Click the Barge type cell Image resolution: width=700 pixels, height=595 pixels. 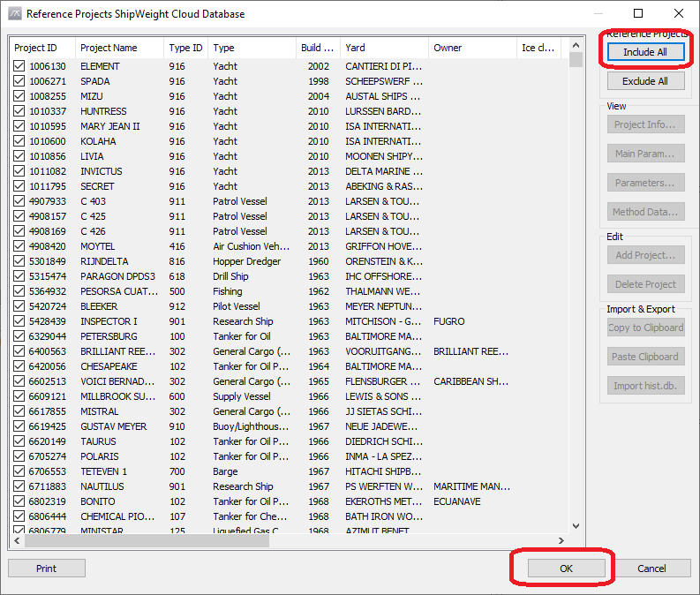(225, 471)
